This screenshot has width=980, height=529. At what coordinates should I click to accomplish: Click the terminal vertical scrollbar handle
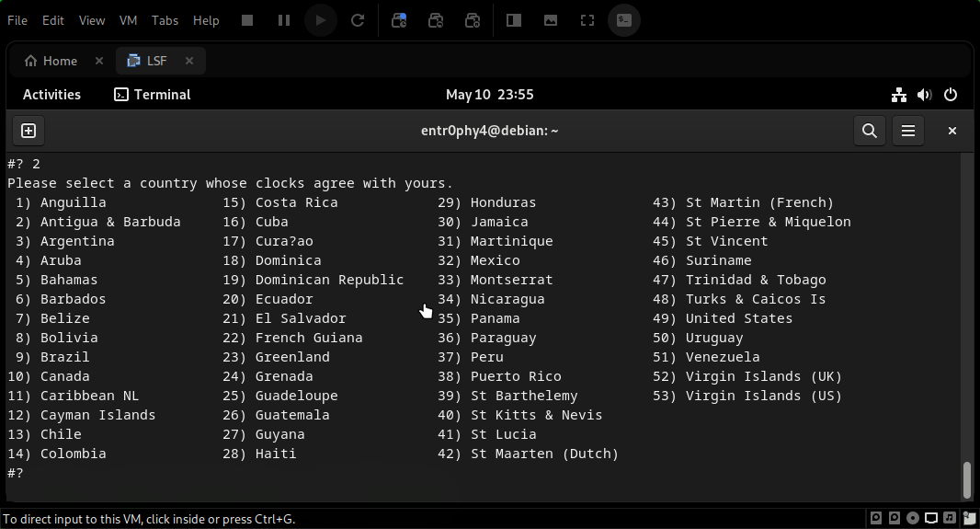click(x=966, y=478)
